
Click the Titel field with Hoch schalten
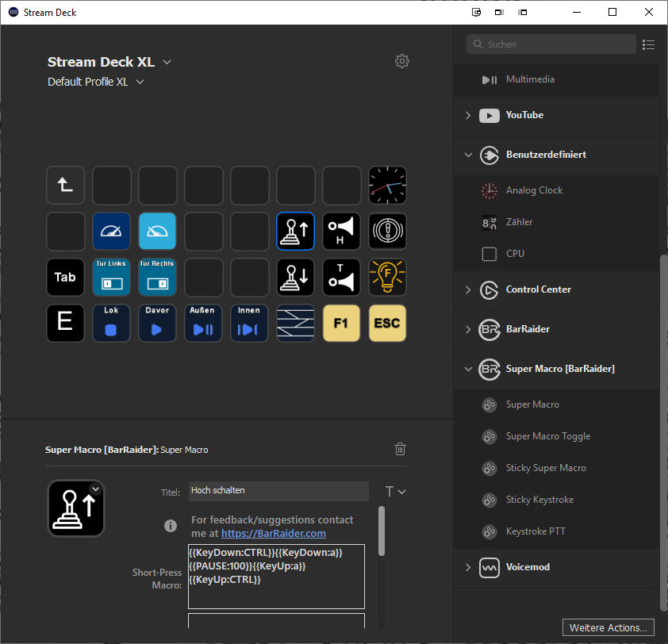(x=278, y=491)
